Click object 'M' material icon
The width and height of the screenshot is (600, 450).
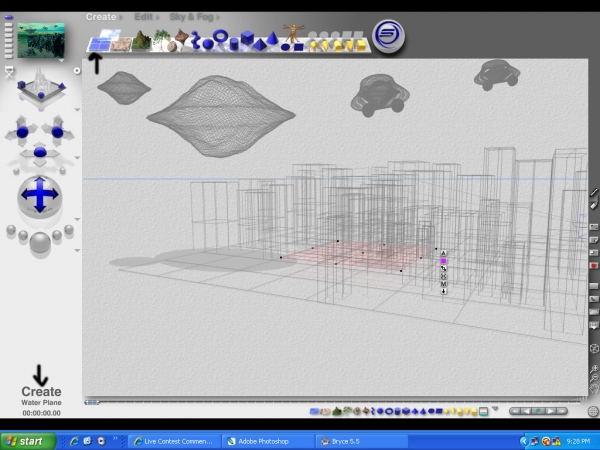tap(443, 284)
